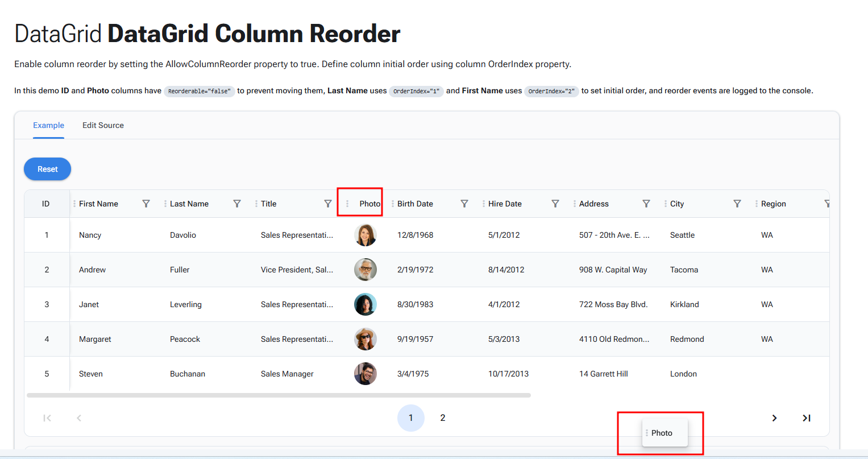
Task: Open filter icon for First Name column
Action: click(146, 204)
